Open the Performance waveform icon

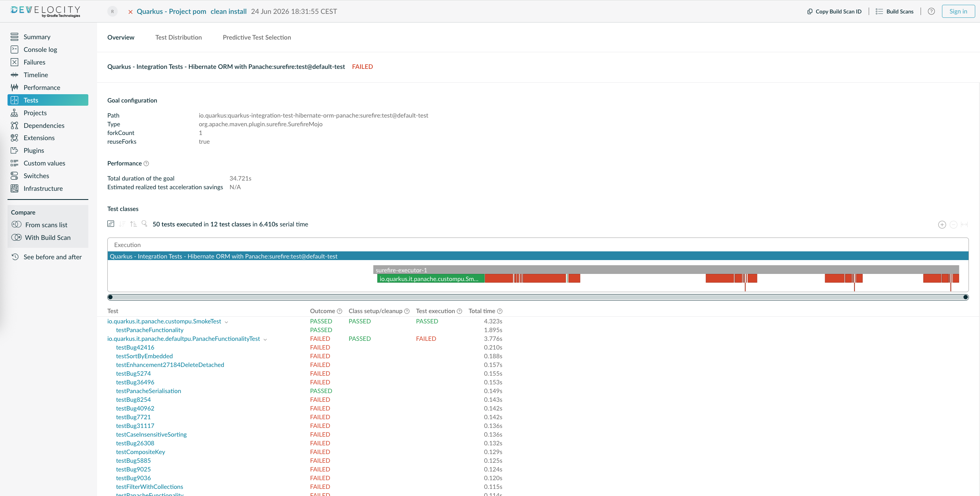point(15,87)
